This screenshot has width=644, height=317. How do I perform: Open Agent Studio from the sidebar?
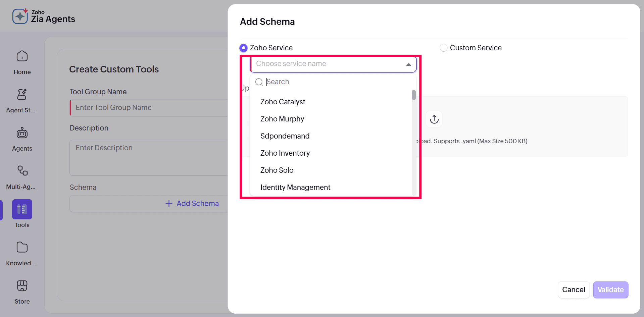(21, 101)
